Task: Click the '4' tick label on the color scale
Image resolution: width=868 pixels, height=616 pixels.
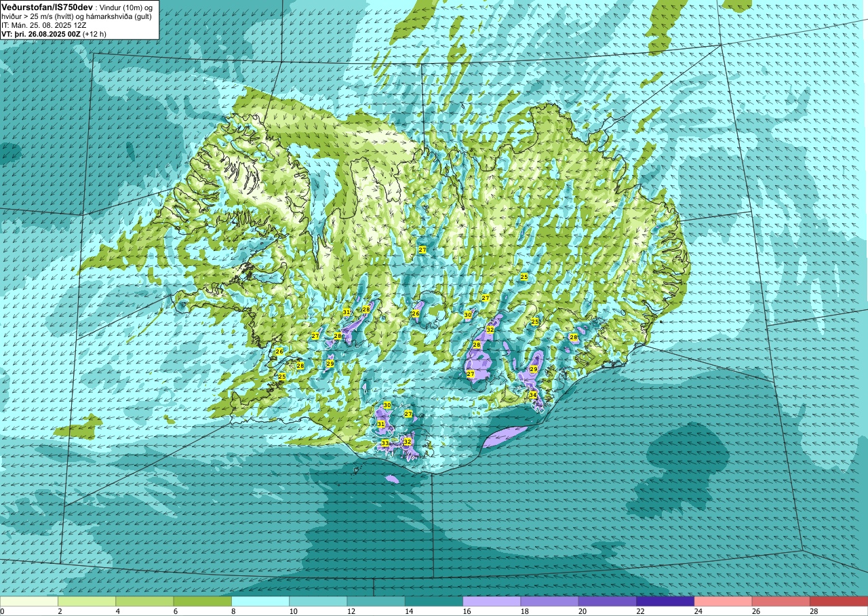Action: click(117, 611)
